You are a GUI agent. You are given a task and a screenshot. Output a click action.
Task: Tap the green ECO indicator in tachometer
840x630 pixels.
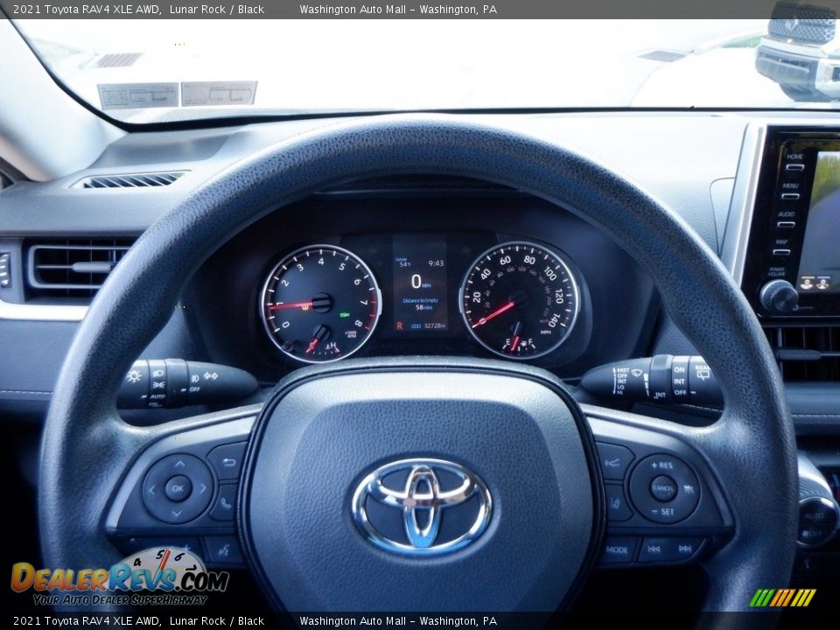pos(344,314)
